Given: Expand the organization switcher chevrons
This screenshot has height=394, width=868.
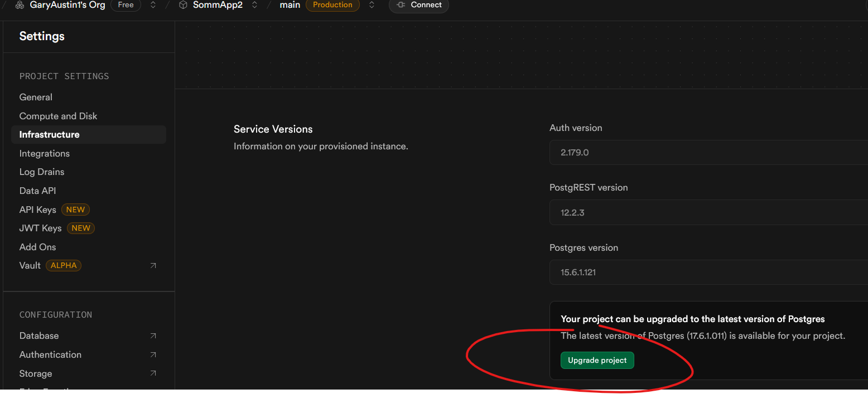Looking at the screenshot, I should click(153, 5).
